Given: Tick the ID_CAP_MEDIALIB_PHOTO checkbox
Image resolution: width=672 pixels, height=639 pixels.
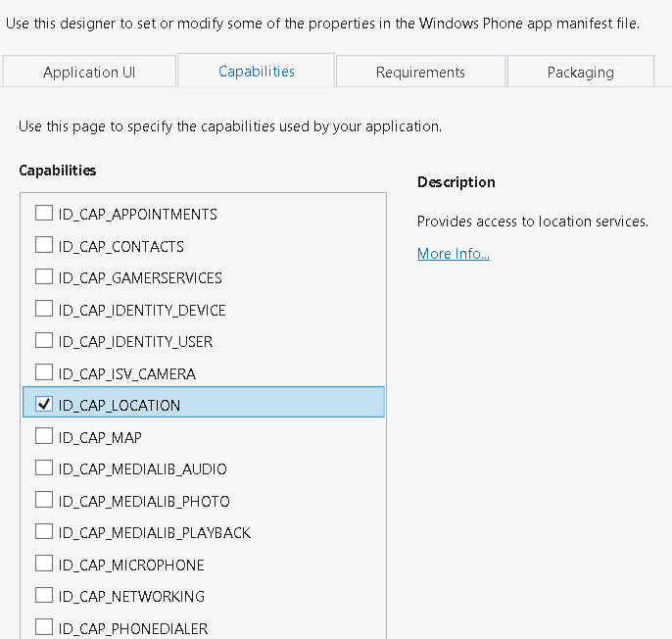Looking at the screenshot, I should point(44,500).
